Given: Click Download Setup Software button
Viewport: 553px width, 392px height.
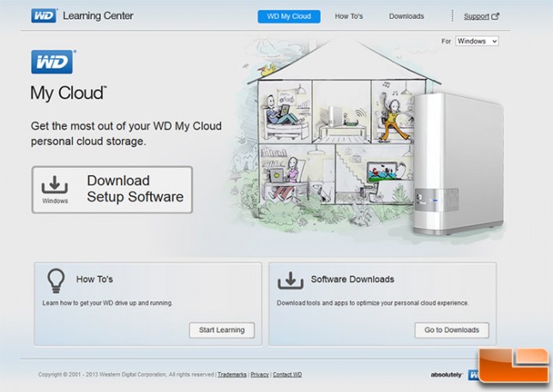Looking at the screenshot, I should 112,190.
